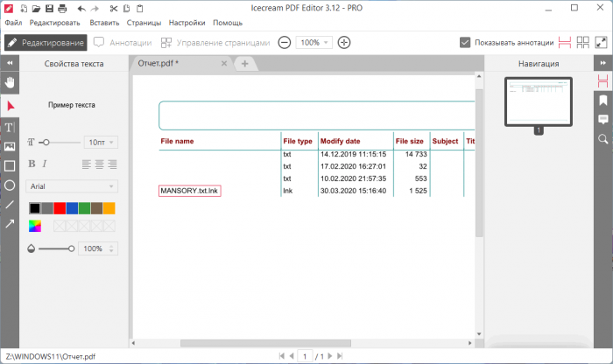Open the Страницы menu
Viewport: 613px width, 364px height.
coord(144,22)
